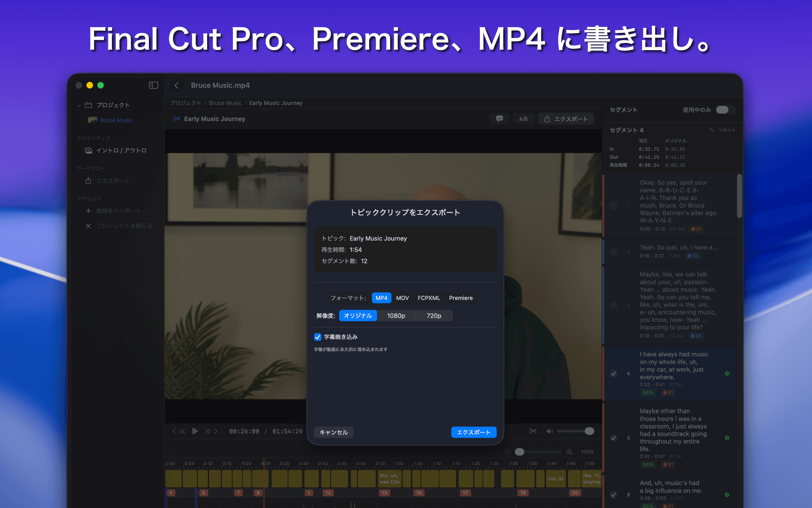Click timeline marker 13
The height and width of the screenshot is (508, 812).
[x=384, y=493]
